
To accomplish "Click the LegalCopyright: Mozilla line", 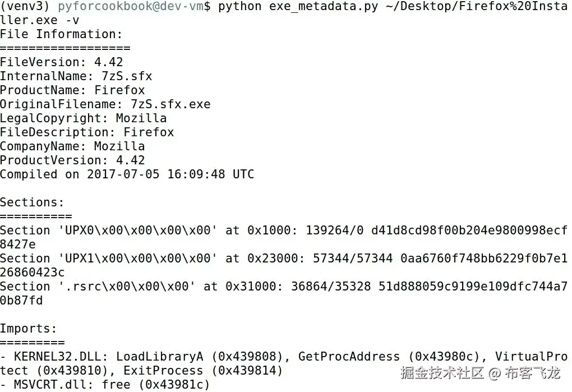I will [x=83, y=118].
